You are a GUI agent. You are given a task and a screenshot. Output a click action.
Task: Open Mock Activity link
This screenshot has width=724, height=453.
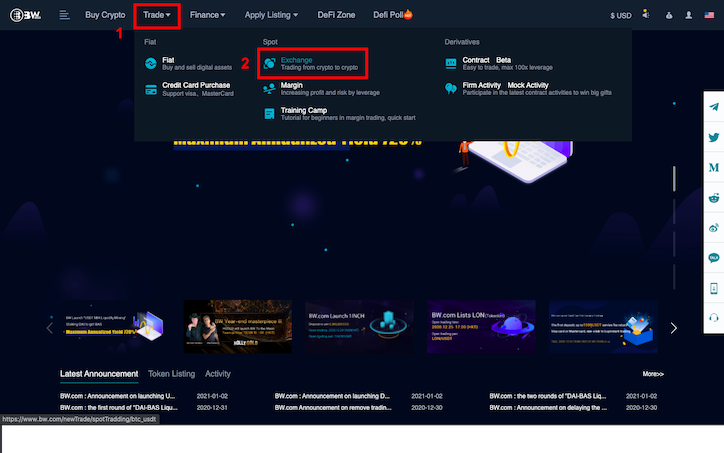click(528, 85)
